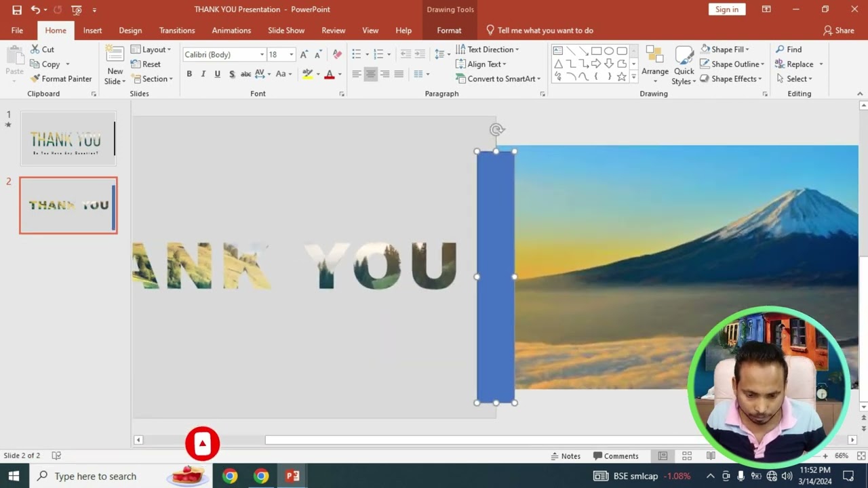Open the Transitions tab
868x488 pixels.
(x=177, y=30)
